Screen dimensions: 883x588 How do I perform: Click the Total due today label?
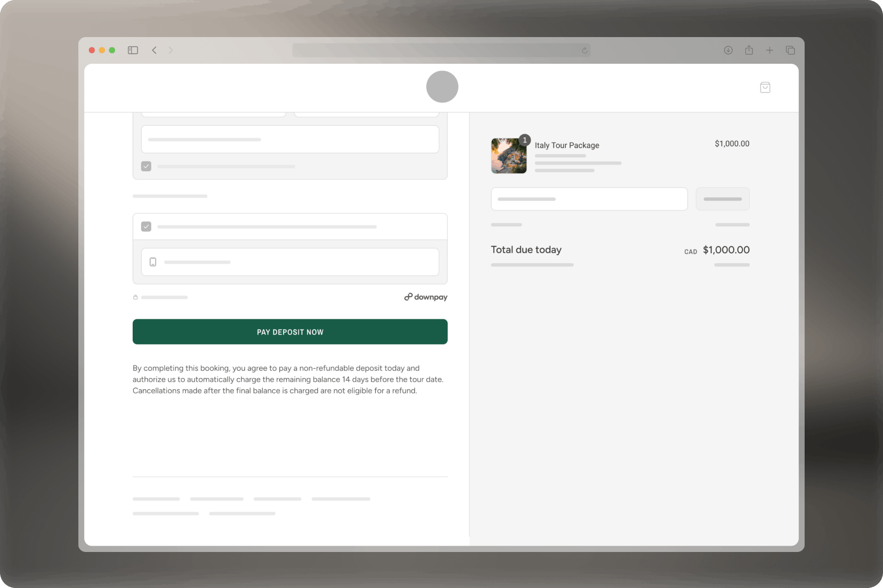[526, 250]
